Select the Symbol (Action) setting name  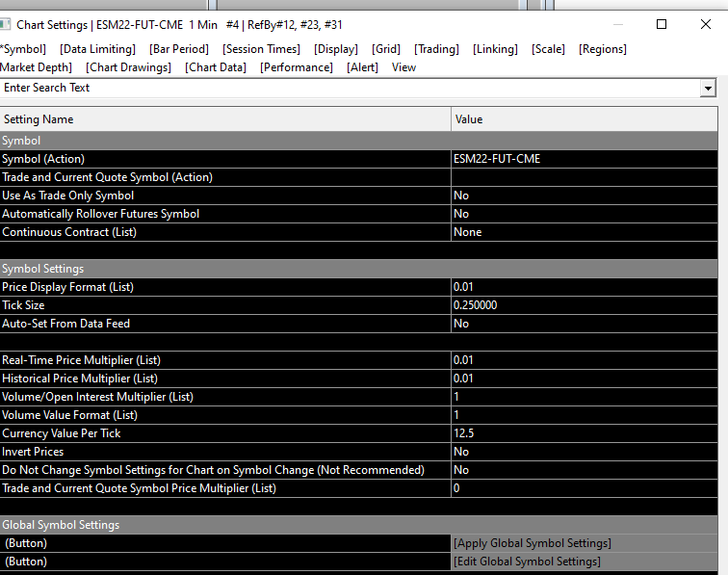pos(225,159)
